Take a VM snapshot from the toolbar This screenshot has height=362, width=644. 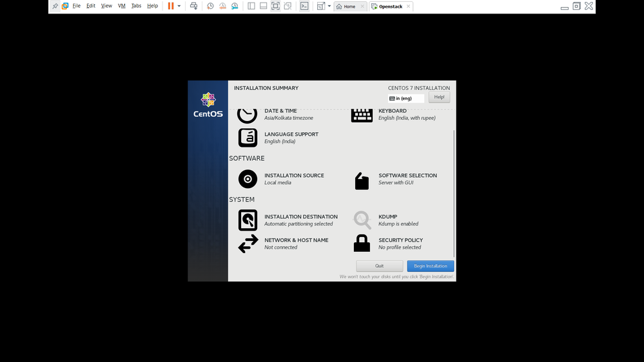point(210,6)
